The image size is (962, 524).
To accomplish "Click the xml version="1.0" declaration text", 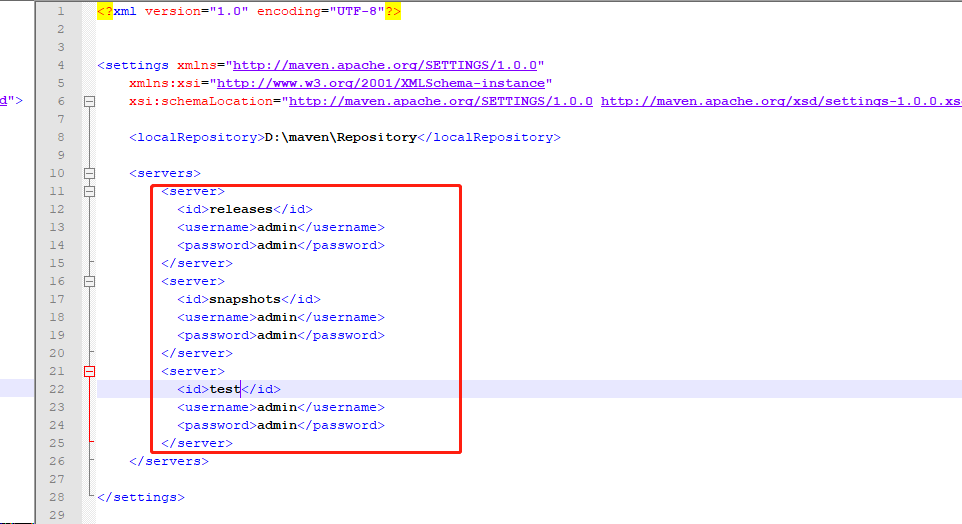I will coord(181,11).
